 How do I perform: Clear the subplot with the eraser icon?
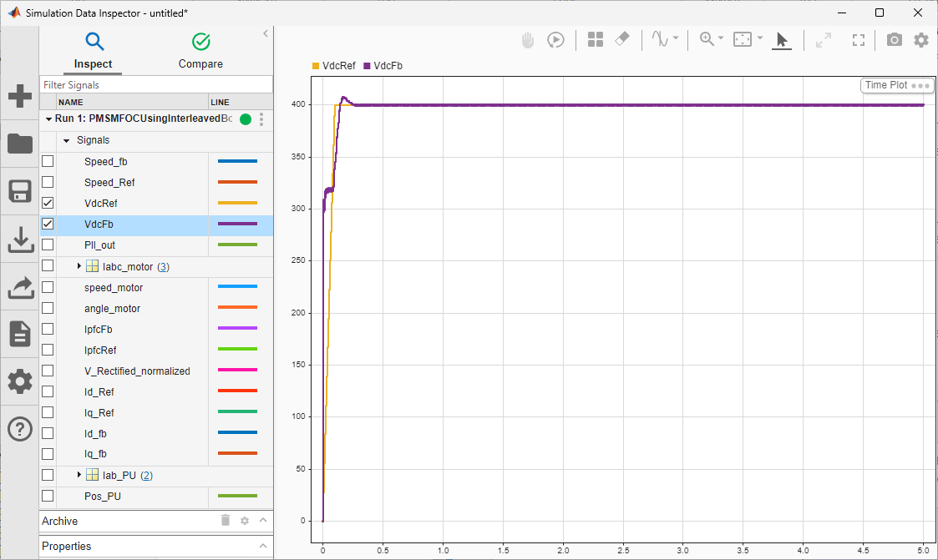621,39
